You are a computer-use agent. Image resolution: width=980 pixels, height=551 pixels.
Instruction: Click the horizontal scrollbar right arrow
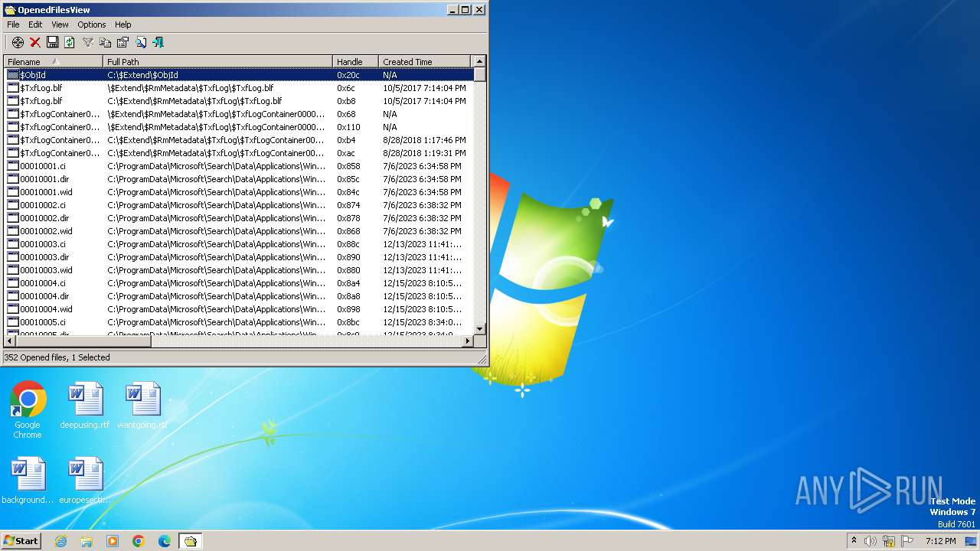click(x=467, y=341)
